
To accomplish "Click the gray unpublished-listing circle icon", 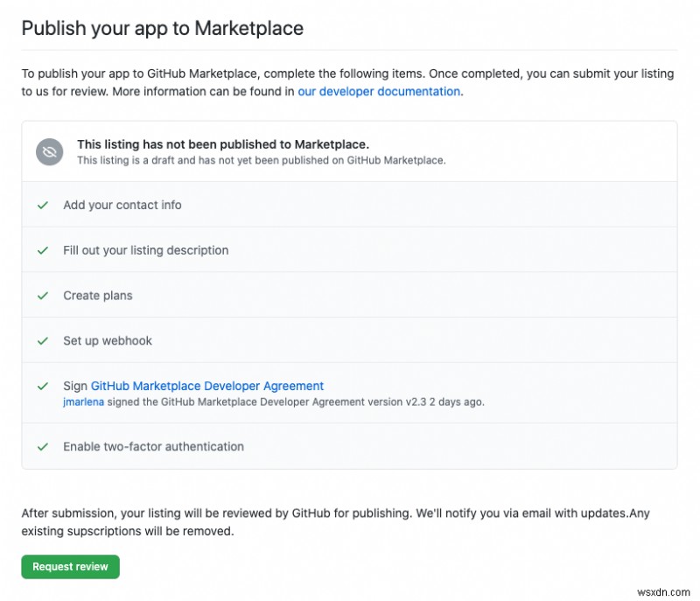I will pos(48,151).
